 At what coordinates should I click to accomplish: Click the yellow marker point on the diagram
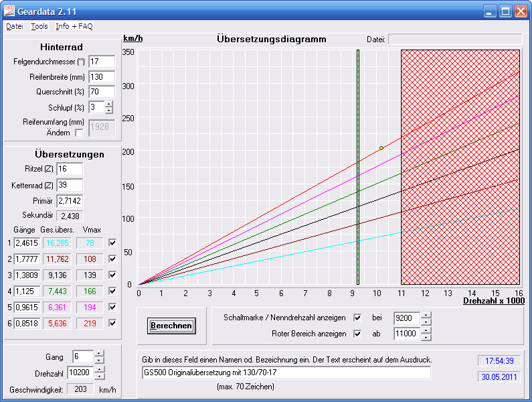point(381,147)
